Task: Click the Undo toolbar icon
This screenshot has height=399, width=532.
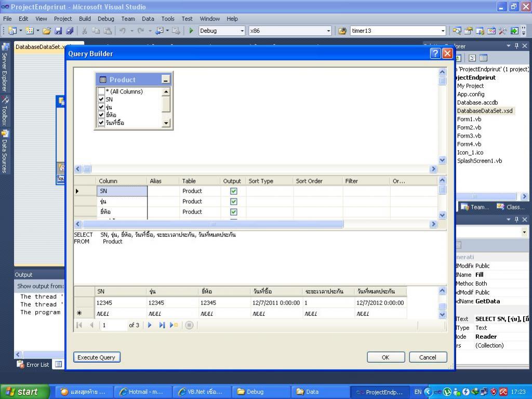Action: pos(123,31)
